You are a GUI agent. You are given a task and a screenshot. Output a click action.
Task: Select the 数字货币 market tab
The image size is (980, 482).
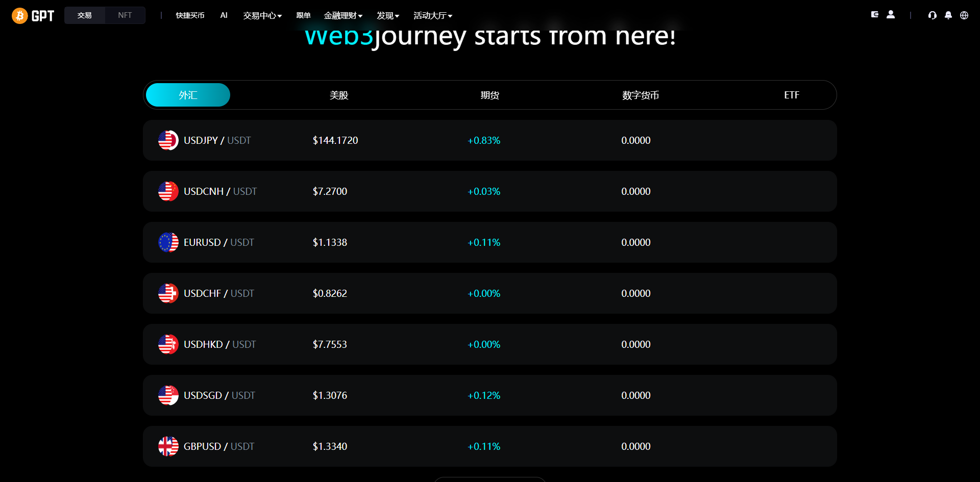641,95
